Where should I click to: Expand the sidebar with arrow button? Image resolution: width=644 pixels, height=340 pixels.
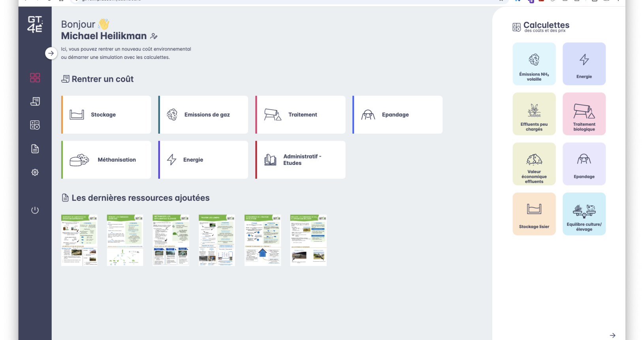[x=51, y=53]
